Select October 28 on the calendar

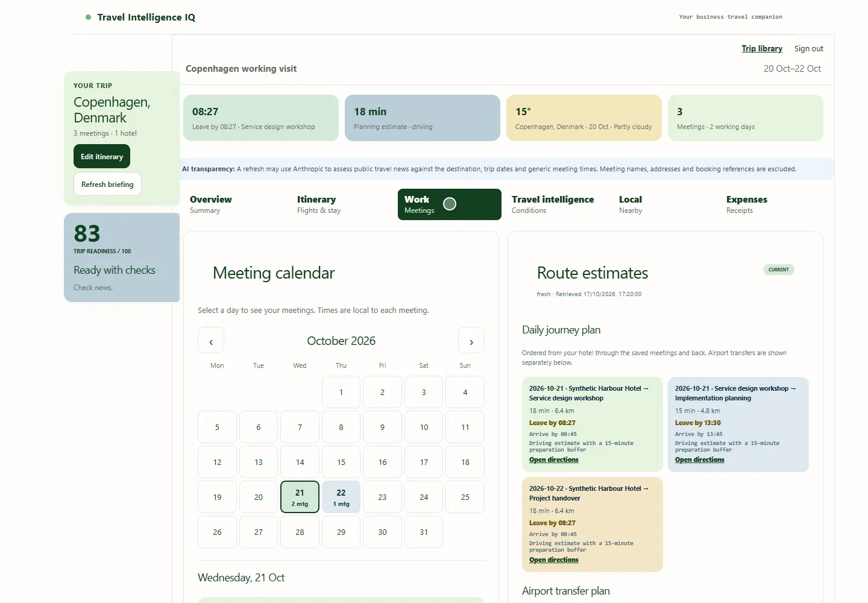(x=300, y=532)
